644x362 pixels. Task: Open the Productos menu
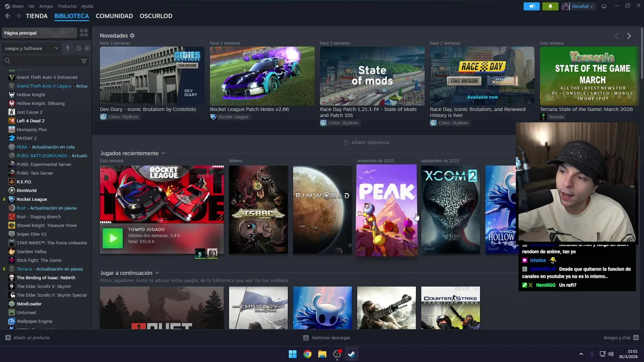pyautogui.click(x=67, y=6)
